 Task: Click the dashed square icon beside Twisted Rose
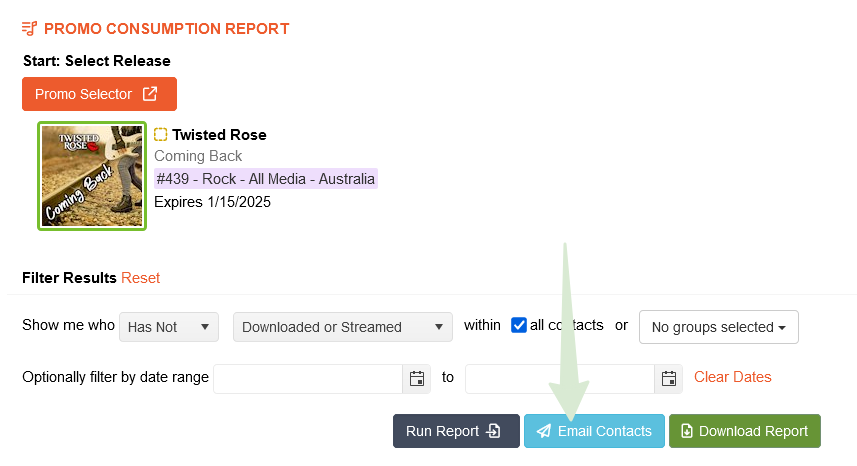[161, 134]
